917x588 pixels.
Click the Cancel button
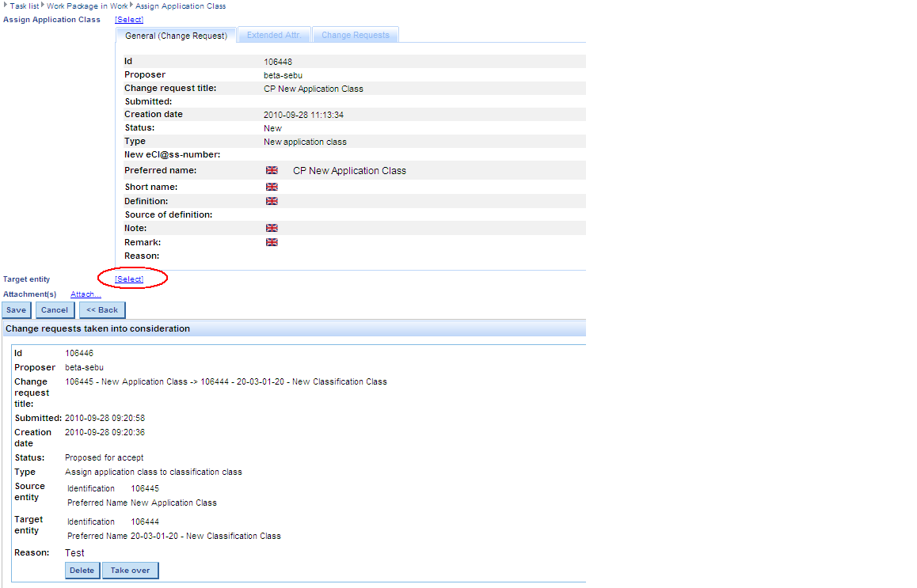55,310
